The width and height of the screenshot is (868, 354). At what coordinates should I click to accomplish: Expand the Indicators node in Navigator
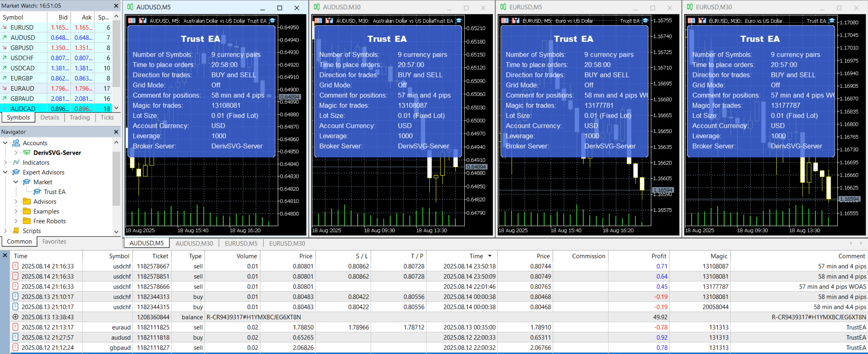[5, 162]
